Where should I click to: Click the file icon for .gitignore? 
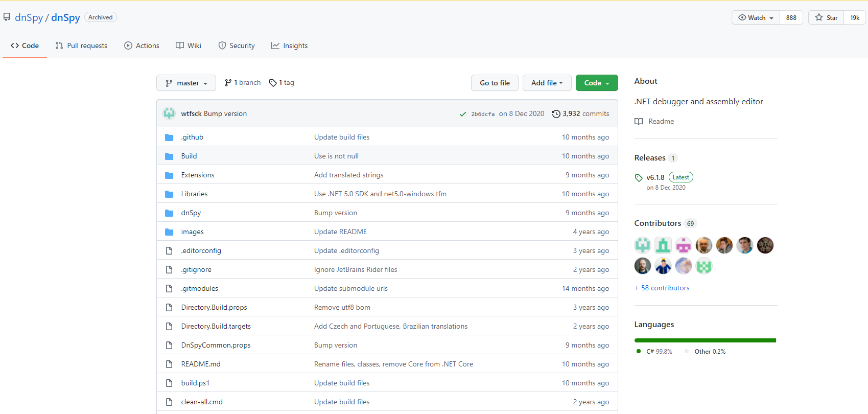click(x=169, y=270)
